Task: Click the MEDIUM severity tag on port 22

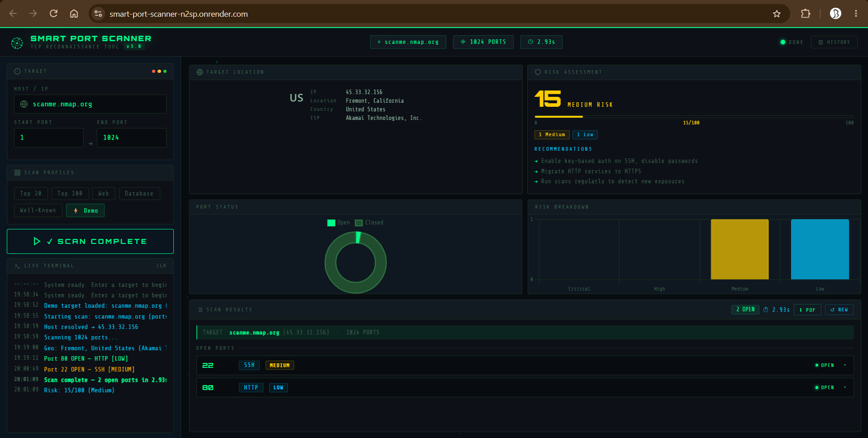Action: pos(280,365)
